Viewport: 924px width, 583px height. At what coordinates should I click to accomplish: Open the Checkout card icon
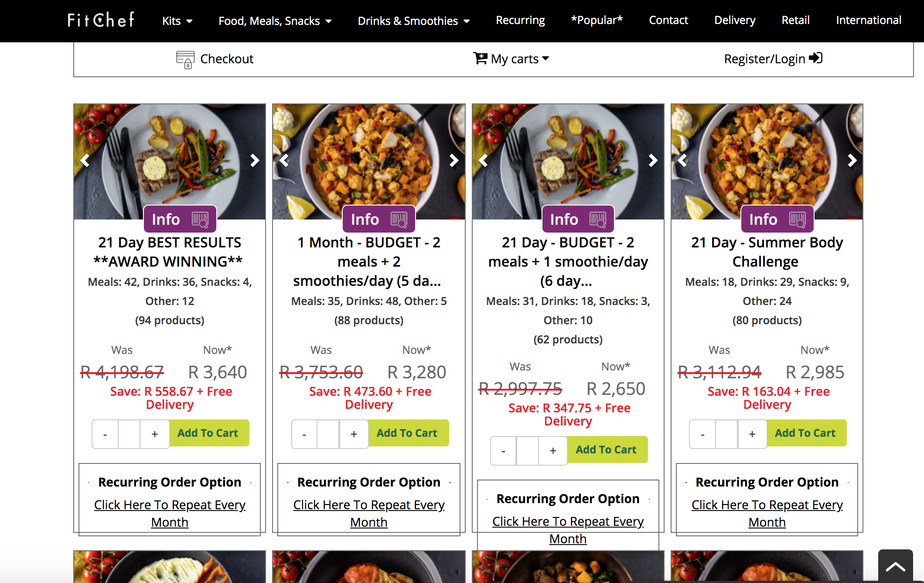pos(185,59)
